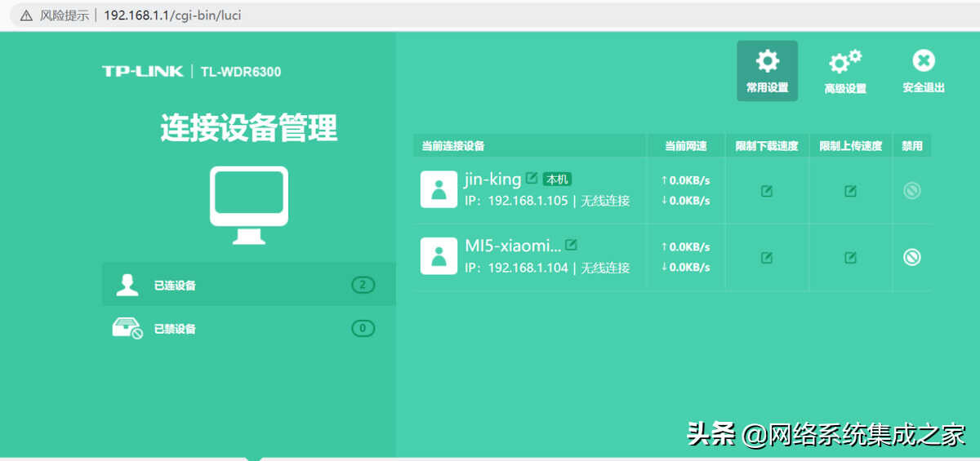Click the 风险提示 warning icon
Image resolution: width=980 pixels, height=461 pixels.
click(25, 15)
